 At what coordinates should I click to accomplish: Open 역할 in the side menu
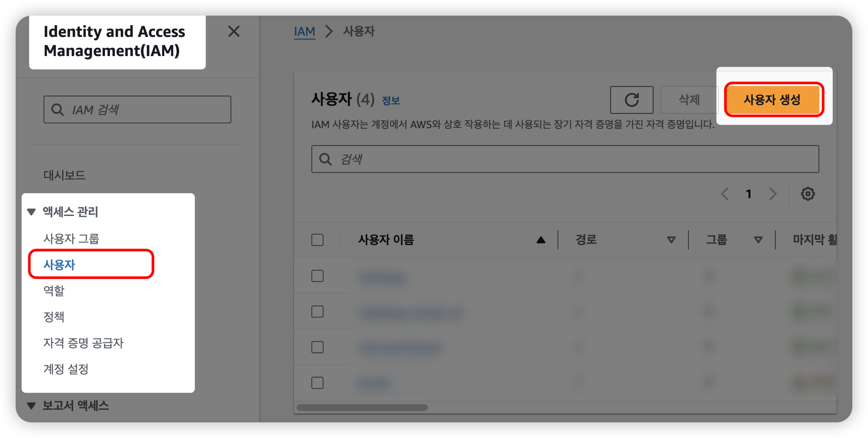click(54, 291)
